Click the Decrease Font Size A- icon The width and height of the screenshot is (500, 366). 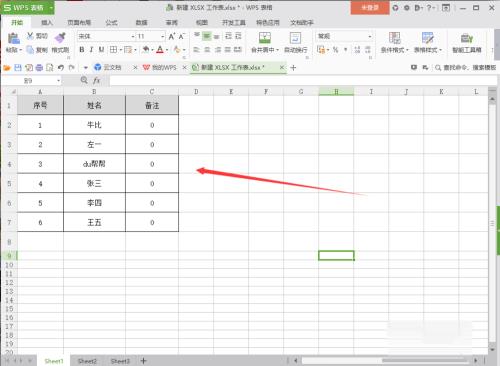click(182, 36)
